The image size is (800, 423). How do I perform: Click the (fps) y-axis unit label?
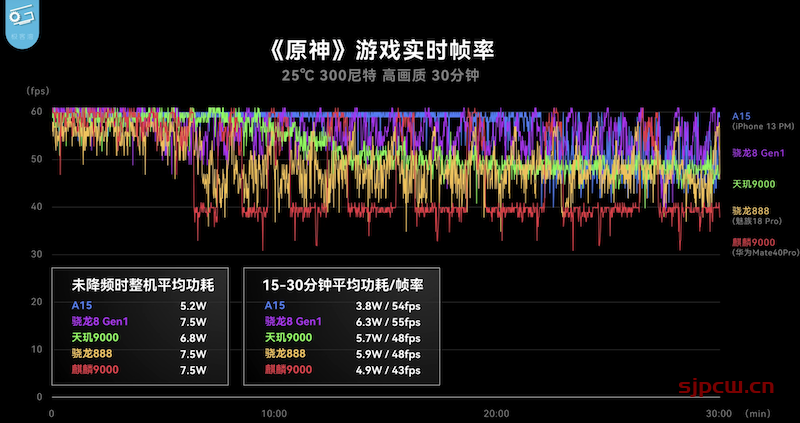(x=37, y=90)
